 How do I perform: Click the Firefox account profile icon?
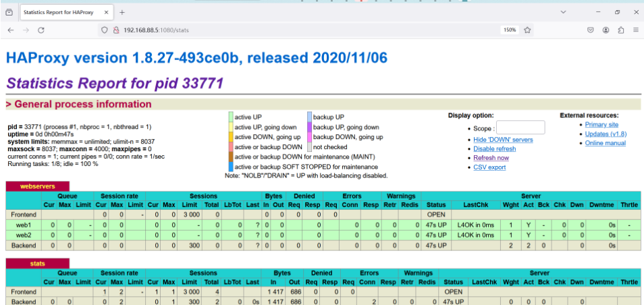click(x=606, y=30)
